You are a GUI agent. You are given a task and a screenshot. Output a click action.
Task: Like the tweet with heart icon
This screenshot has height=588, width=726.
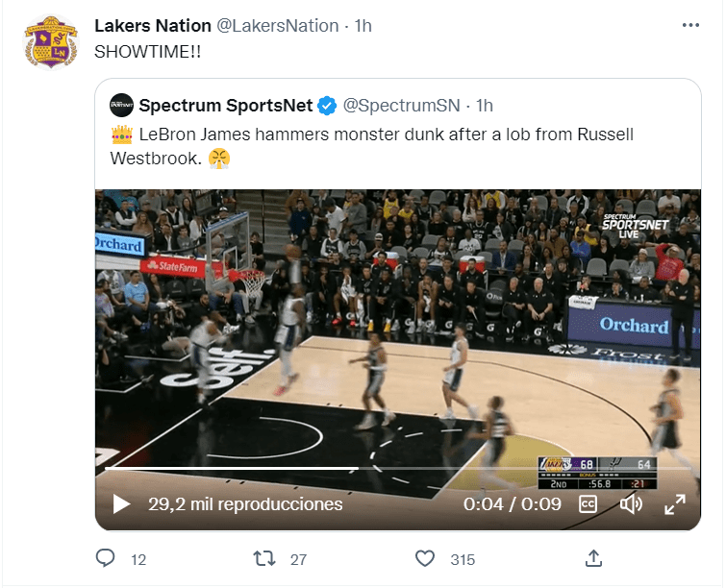coord(425,558)
